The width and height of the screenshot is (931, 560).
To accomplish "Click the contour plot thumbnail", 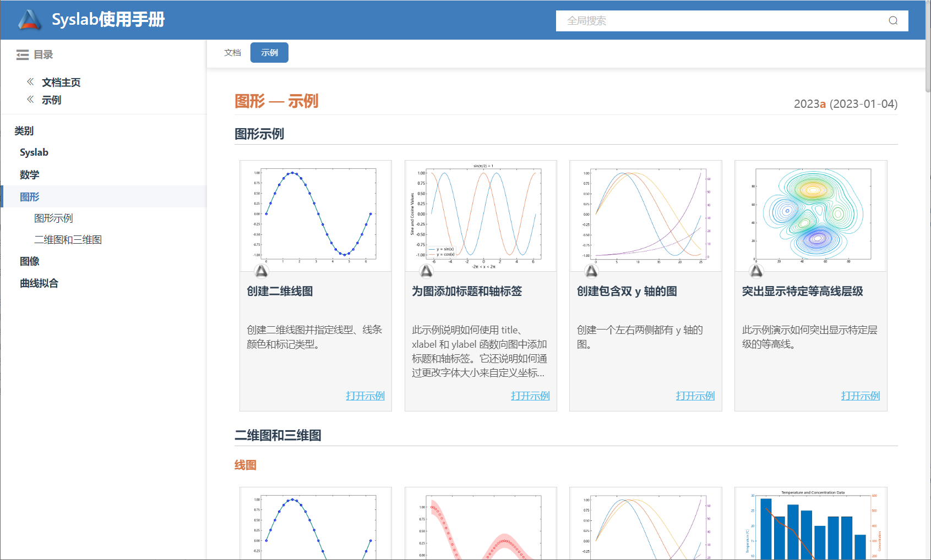I will coord(810,216).
